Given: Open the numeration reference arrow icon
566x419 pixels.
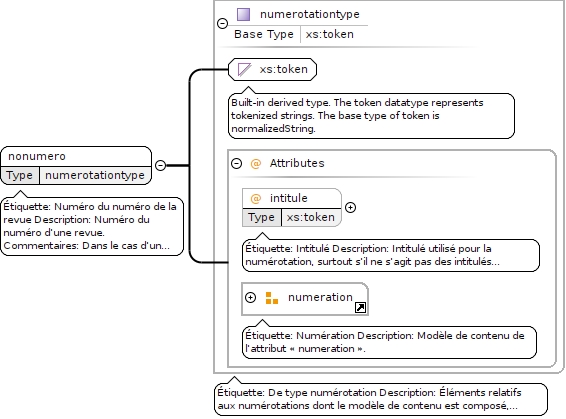Looking at the screenshot, I should click(360, 307).
